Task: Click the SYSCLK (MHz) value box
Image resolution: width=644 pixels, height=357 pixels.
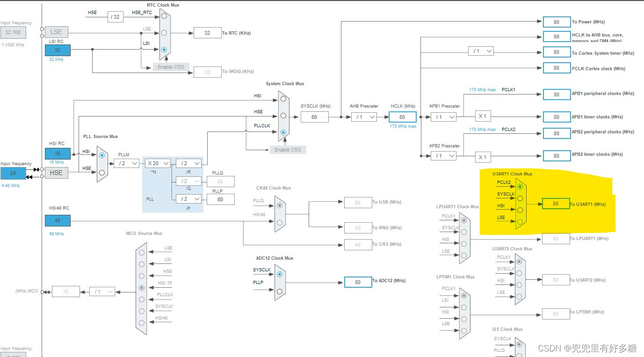Action: 314,117
